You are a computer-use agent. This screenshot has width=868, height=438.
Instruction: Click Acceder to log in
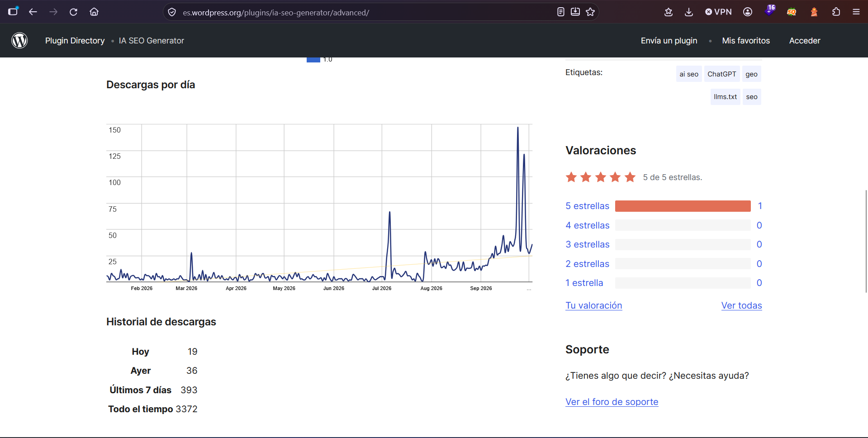pyautogui.click(x=805, y=41)
